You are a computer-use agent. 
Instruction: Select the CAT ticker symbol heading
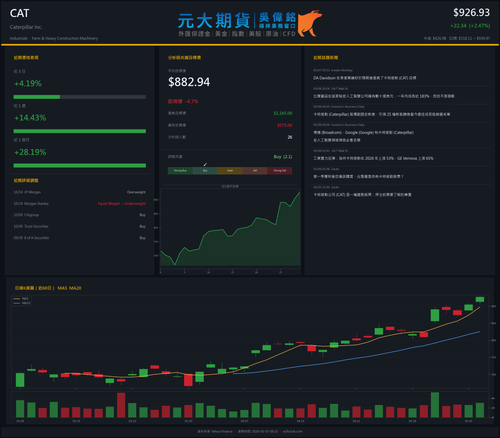point(19,13)
